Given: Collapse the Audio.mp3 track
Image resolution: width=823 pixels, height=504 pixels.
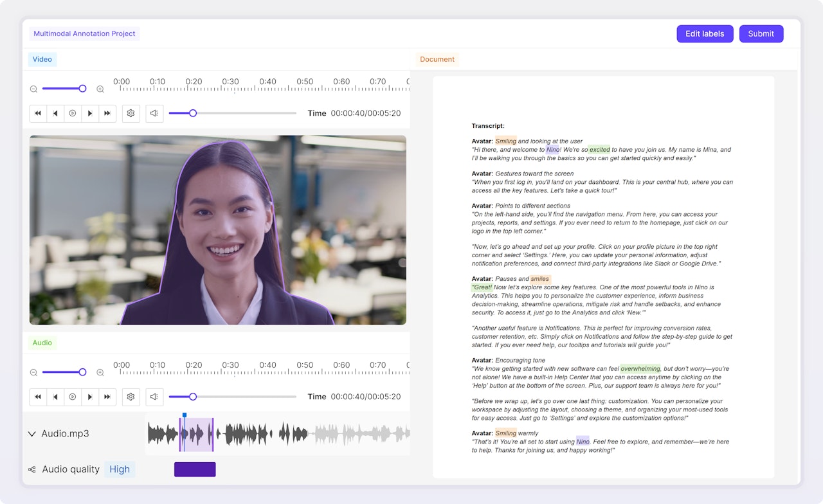Looking at the screenshot, I should click(32, 434).
